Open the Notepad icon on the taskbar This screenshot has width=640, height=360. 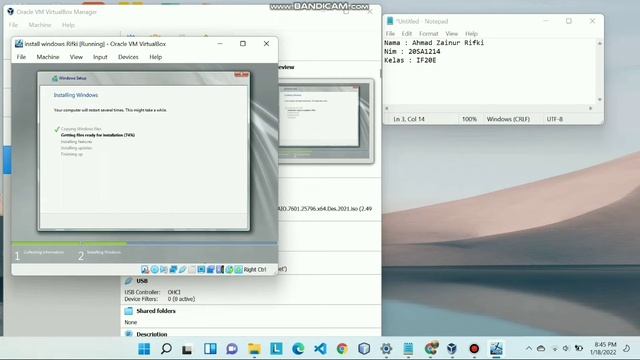tap(408, 349)
